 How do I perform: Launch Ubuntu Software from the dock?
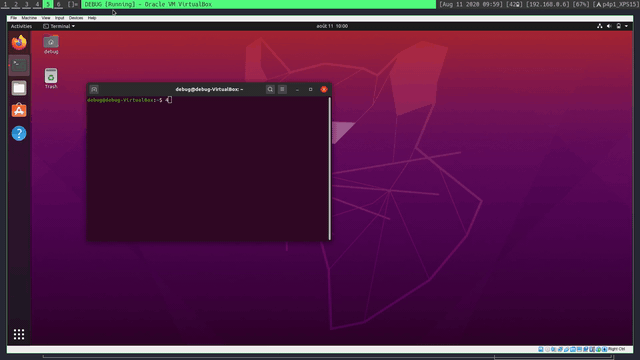(x=19, y=110)
